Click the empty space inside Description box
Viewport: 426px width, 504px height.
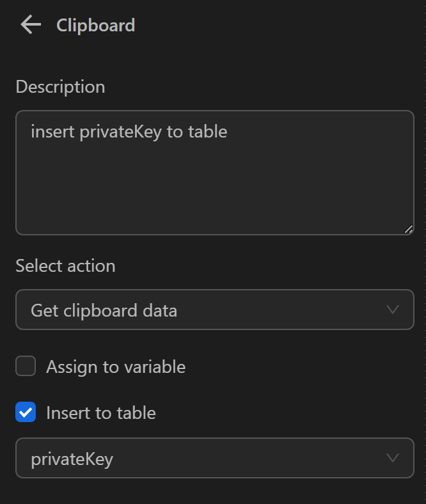tap(214, 192)
